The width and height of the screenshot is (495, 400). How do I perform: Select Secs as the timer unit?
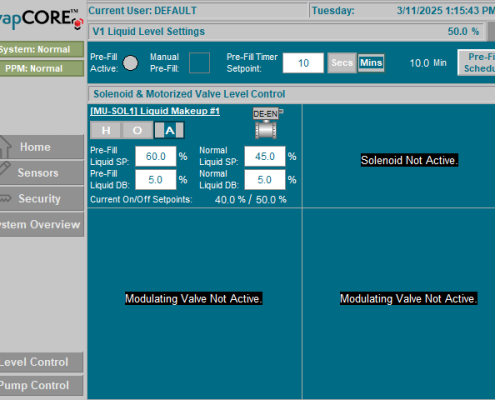click(342, 63)
